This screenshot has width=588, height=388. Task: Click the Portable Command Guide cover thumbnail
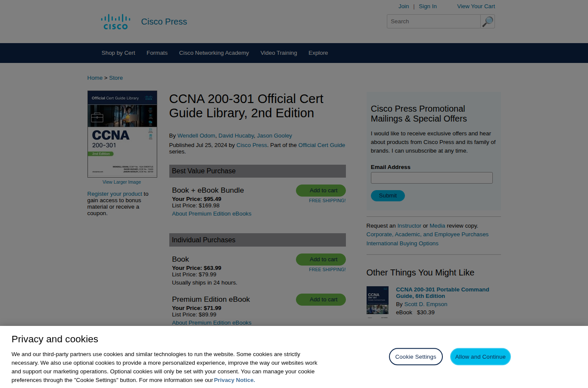[x=377, y=302]
